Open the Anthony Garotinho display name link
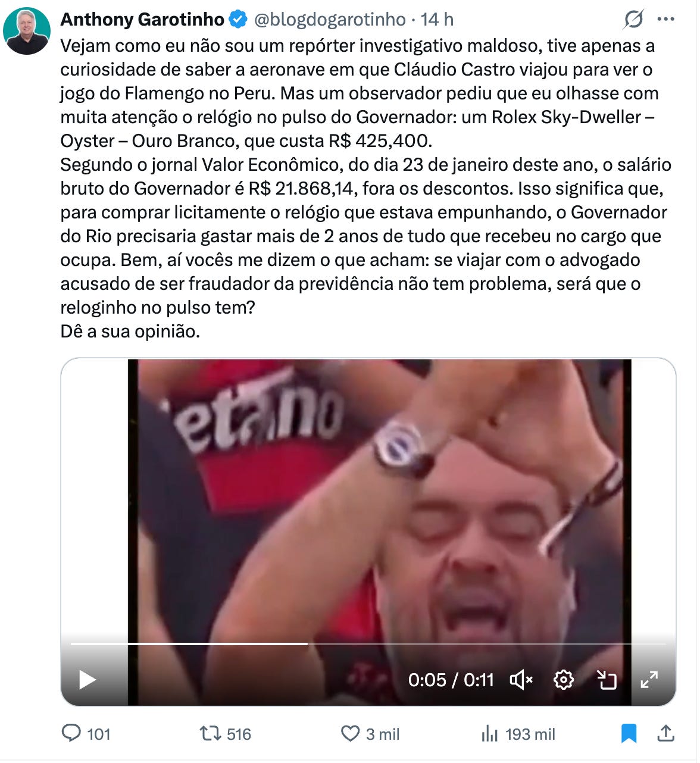 click(142, 20)
